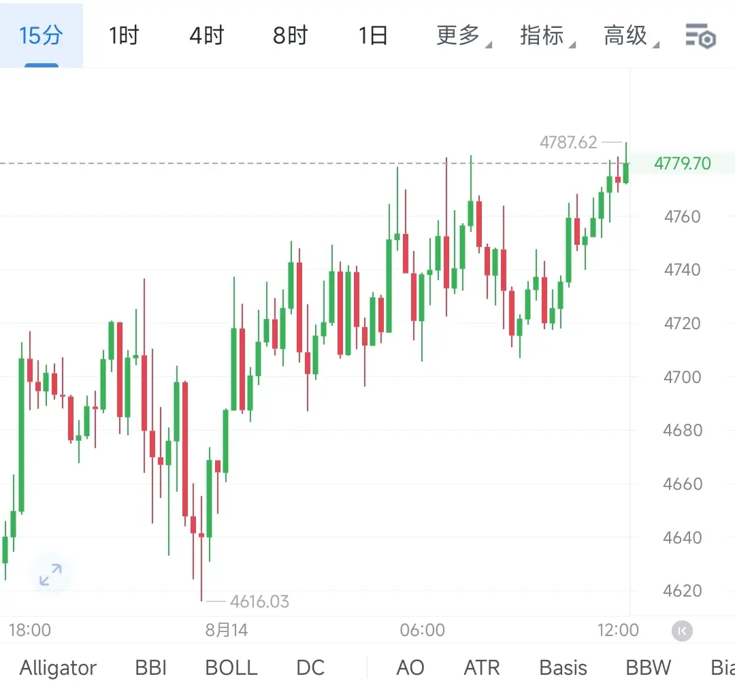735x700 pixels.
Task: Enable the Alligator indicator
Action: pos(58,667)
